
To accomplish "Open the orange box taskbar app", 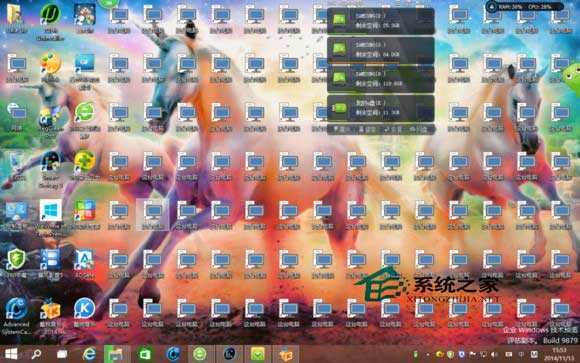I will click(x=286, y=354).
